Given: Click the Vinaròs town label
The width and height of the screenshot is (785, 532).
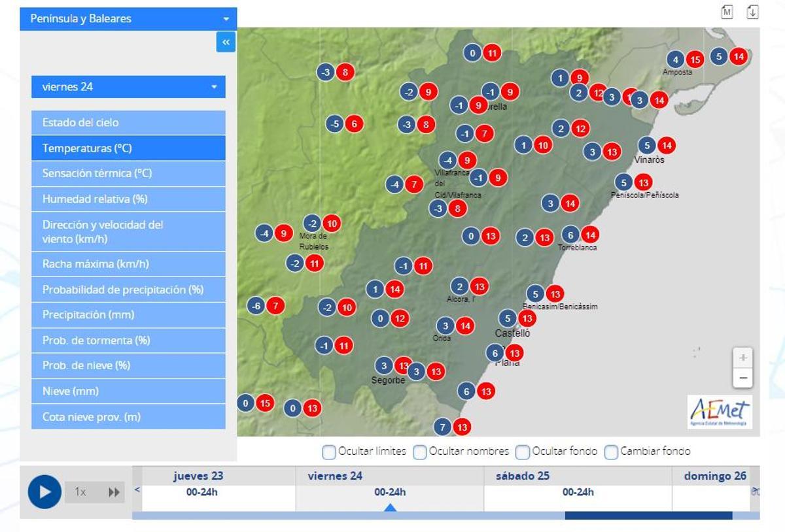Looking at the screenshot, I should coord(649,159).
